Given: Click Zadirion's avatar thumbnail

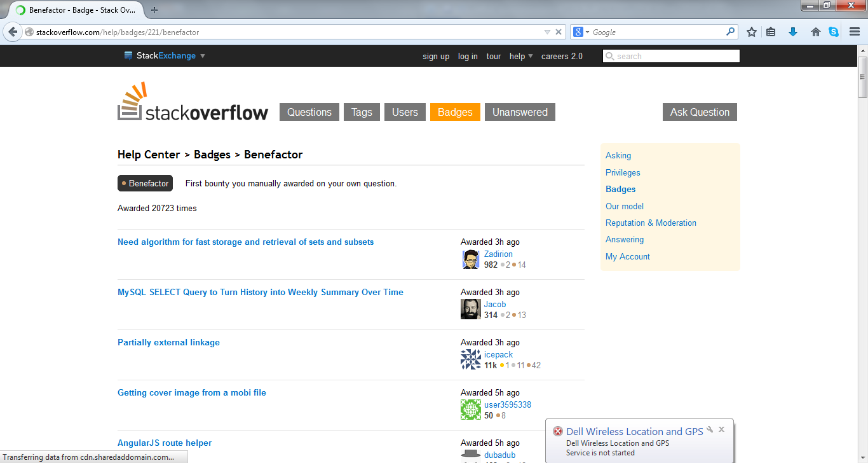Looking at the screenshot, I should coord(471,259).
